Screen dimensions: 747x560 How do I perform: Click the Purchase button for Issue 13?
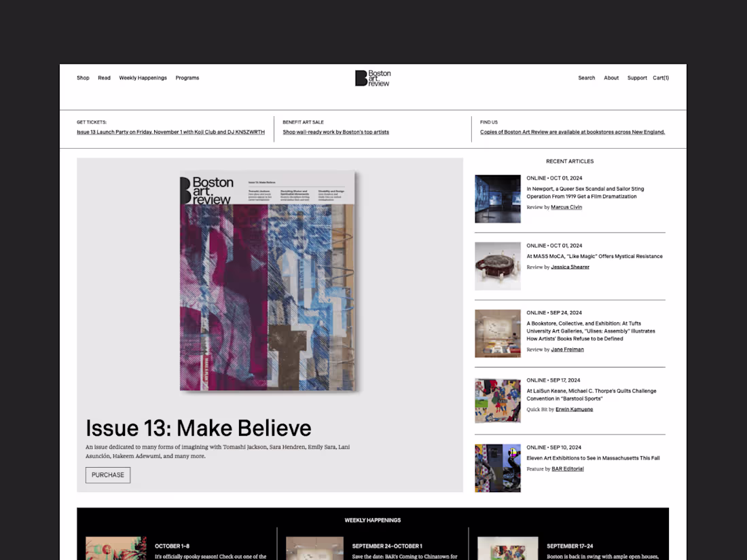pyautogui.click(x=107, y=474)
